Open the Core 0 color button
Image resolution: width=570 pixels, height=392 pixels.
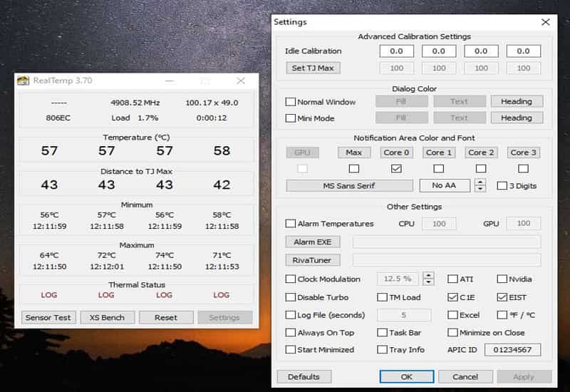pos(396,153)
